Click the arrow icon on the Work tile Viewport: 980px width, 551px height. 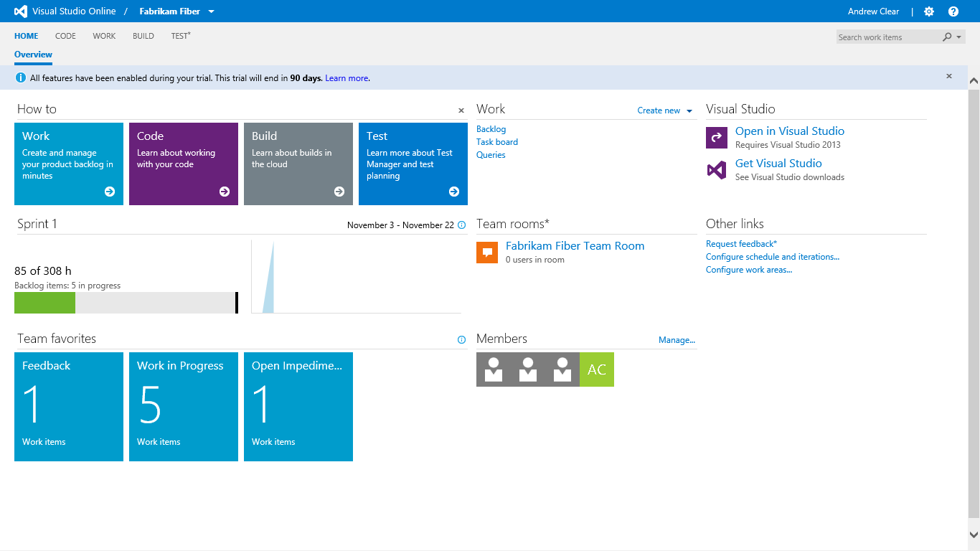(x=110, y=192)
